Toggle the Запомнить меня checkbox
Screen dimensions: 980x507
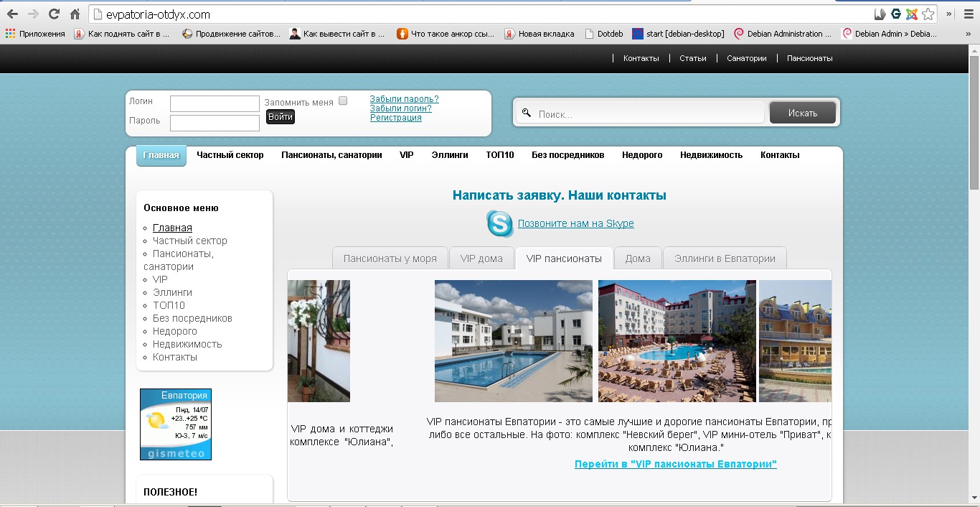[x=343, y=101]
